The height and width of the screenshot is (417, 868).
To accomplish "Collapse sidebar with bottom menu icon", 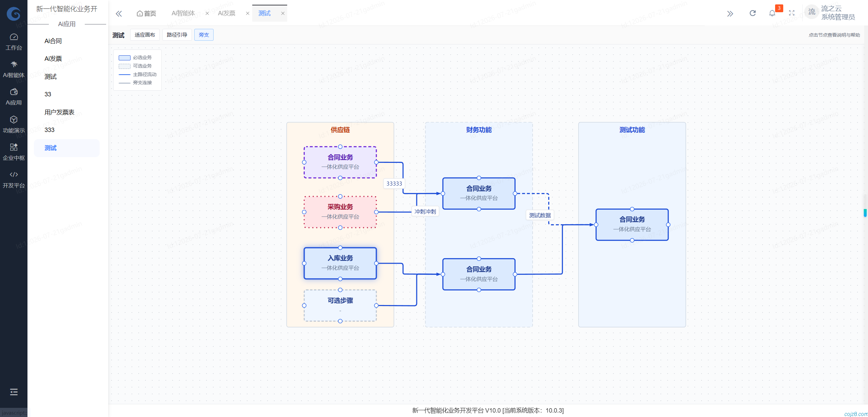I will pyautogui.click(x=14, y=392).
